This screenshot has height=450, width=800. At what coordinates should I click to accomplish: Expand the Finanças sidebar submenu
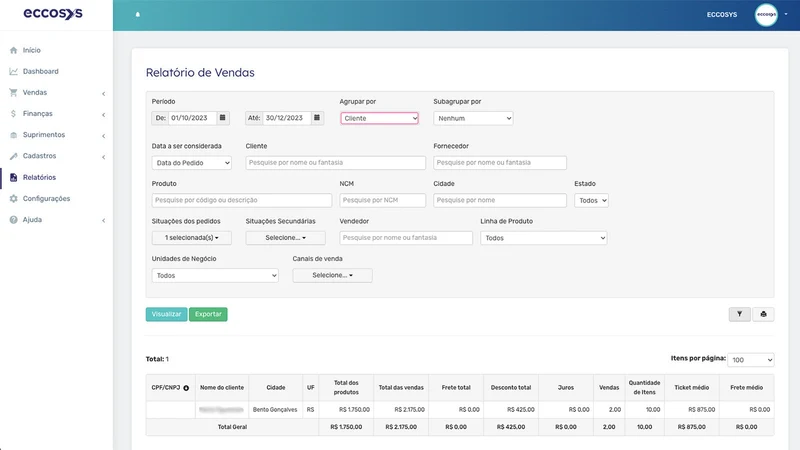coord(104,115)
